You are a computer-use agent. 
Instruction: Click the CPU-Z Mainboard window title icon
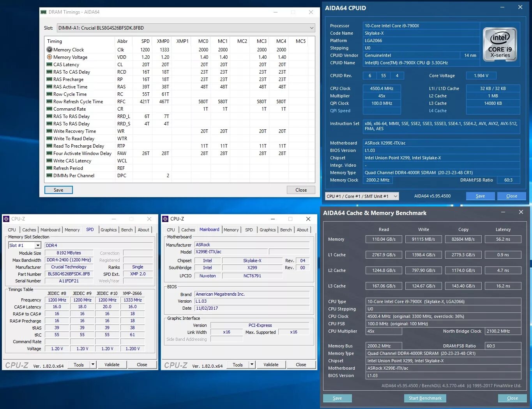click(166, 219)
